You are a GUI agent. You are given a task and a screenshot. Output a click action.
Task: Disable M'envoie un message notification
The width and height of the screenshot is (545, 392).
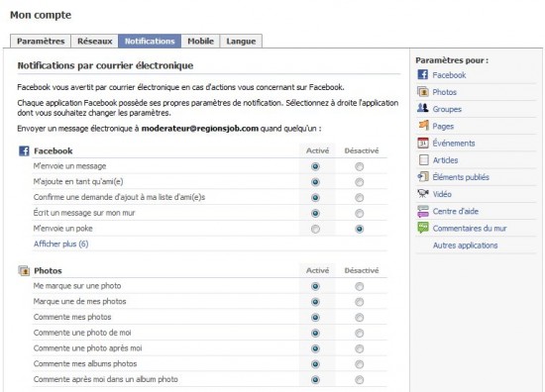click(360, 166)
